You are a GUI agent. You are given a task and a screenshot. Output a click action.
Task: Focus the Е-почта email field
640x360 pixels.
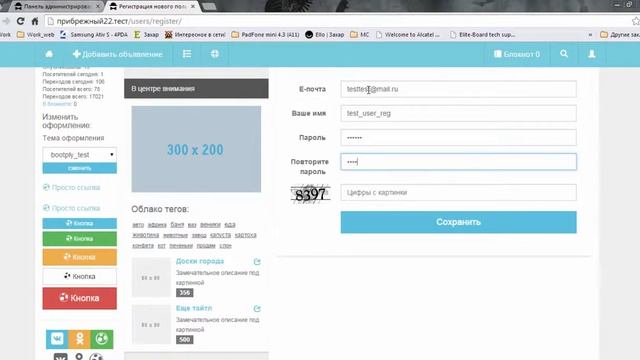click(458, 89)
